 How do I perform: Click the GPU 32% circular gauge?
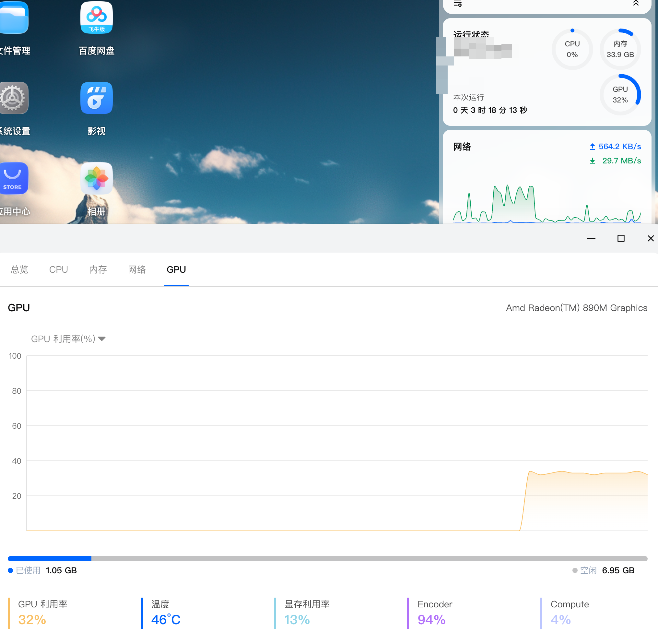(620, 95)
